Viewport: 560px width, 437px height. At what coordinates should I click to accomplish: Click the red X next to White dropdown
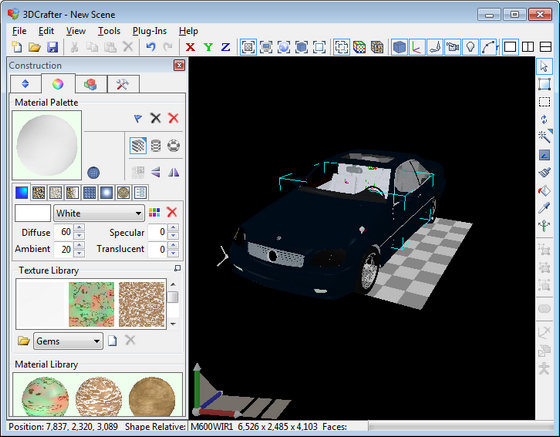pos(172,212)
